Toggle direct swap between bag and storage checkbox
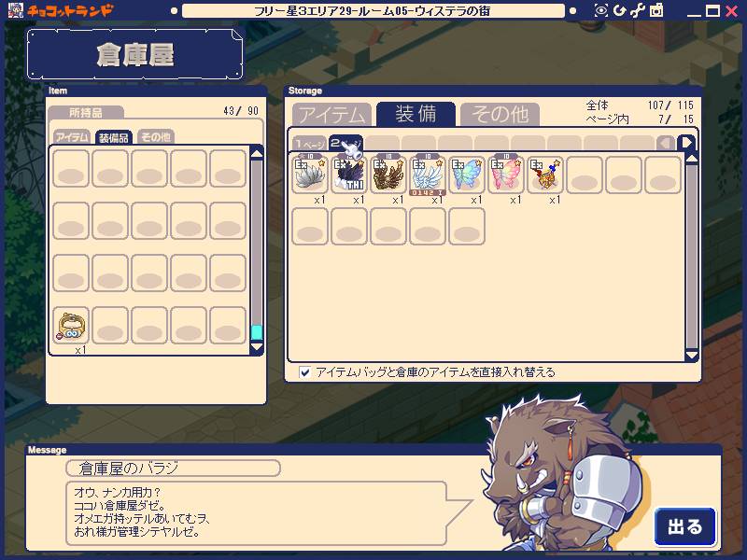Viewport: 747px width, 560px height. click(x=304, y=372)
